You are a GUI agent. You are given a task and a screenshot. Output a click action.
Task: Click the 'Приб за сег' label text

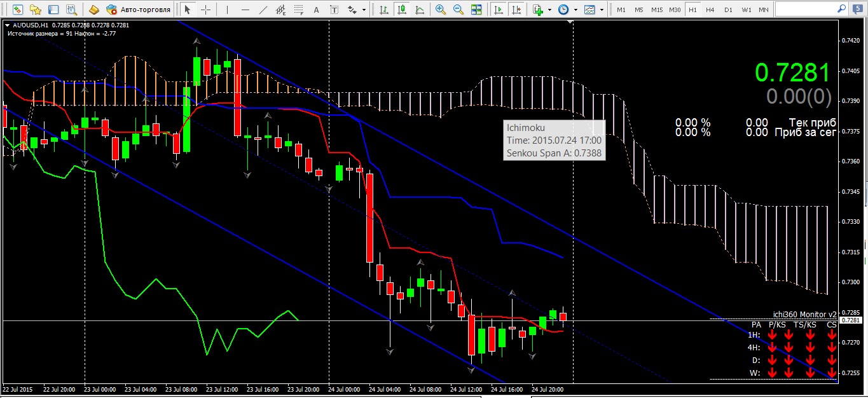pos(805,132)
